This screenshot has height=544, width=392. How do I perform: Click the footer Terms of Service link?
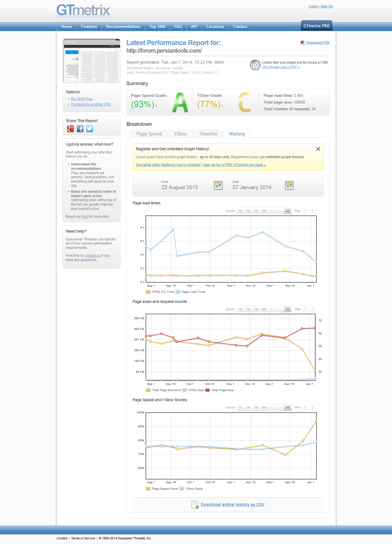(83, 538)
